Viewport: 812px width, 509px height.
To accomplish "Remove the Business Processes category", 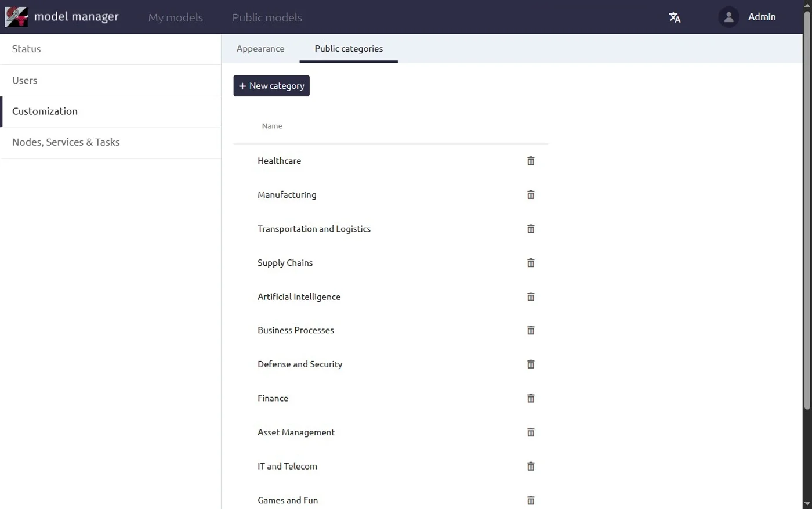I will point(530,330).
